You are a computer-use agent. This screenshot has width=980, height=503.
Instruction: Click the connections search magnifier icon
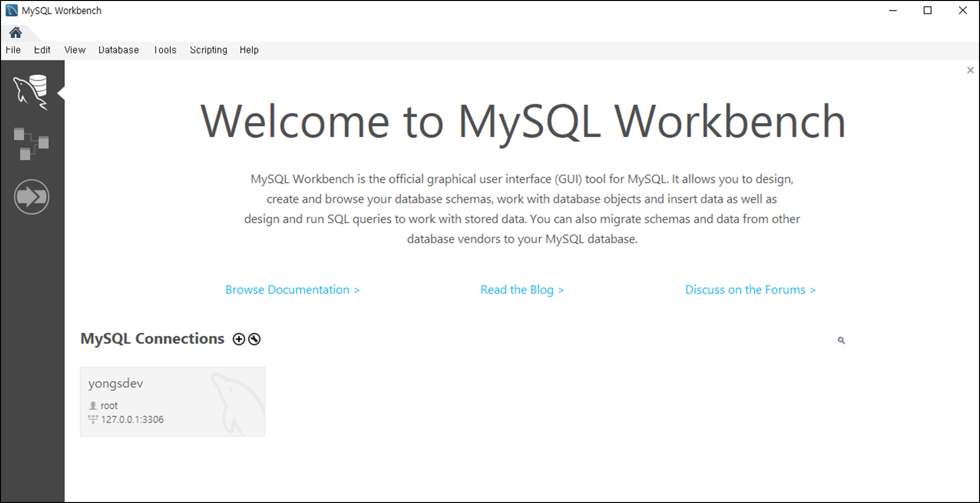point(841,340)
